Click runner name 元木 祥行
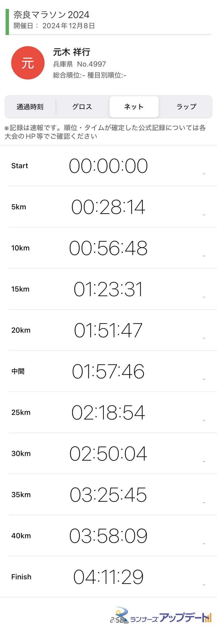Image resolution: width=217 pixels, height=644 pixels. point(72,52)
